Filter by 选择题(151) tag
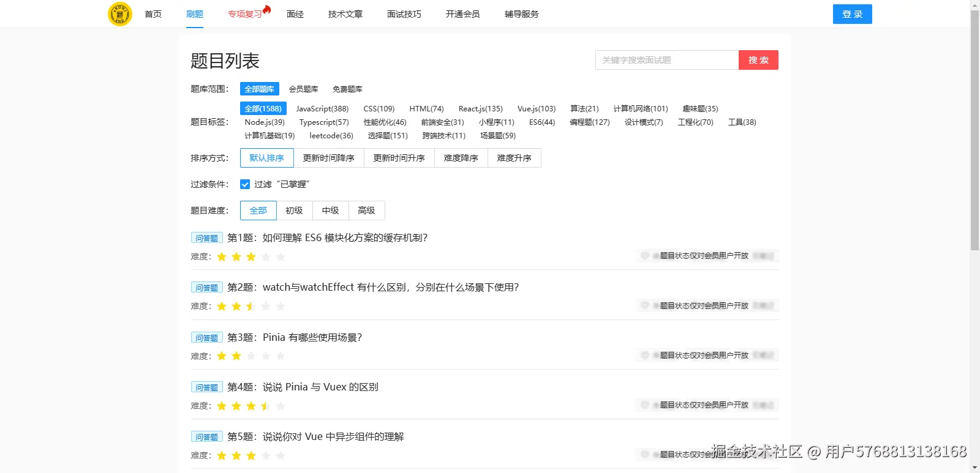The height and width of the screenshot is (473, 980). (x=388, y=135)
